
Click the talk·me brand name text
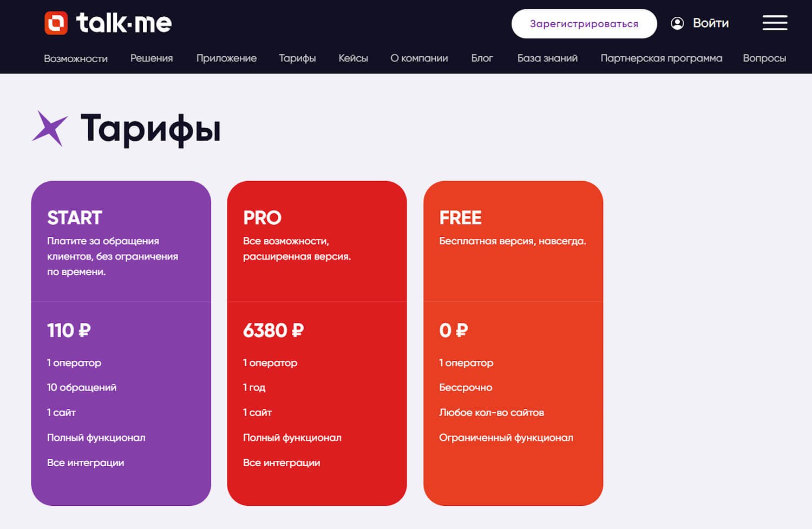(x=124, y=23)
